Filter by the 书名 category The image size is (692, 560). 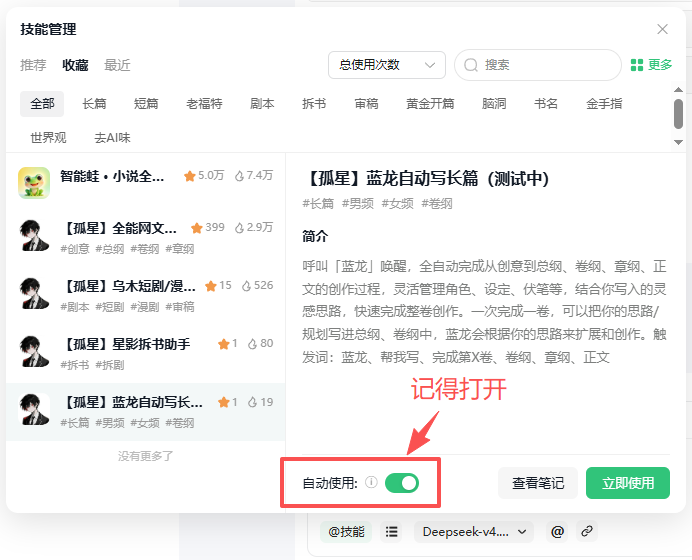[x=546, y=104]
